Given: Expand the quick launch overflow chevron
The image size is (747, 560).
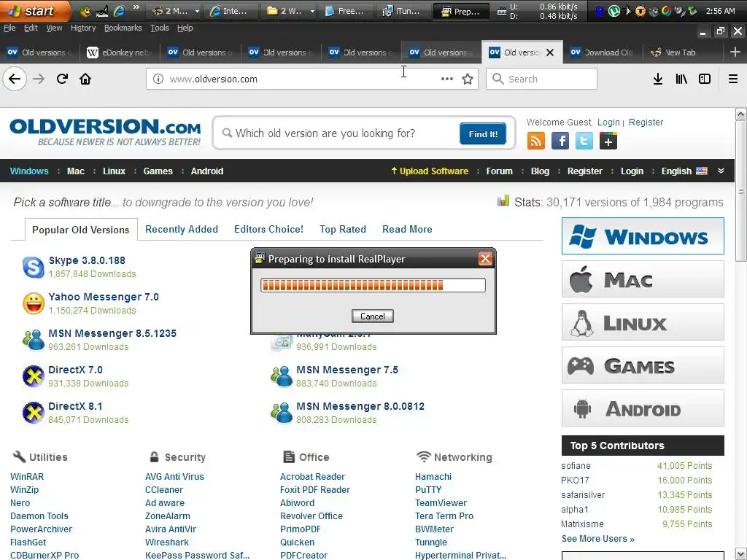Looking at the screenshot, I should (x=136, y=7).
